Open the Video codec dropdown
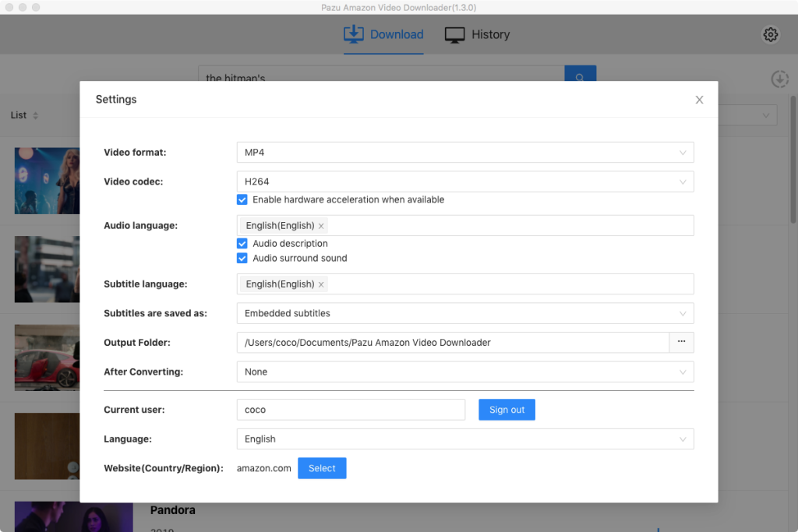The height and width of the screenshot is (532, 798). coord(465,181)
